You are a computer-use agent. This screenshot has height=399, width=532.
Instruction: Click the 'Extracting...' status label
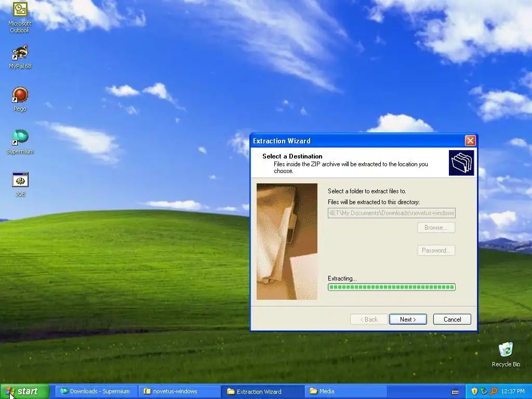pos(342,278)
